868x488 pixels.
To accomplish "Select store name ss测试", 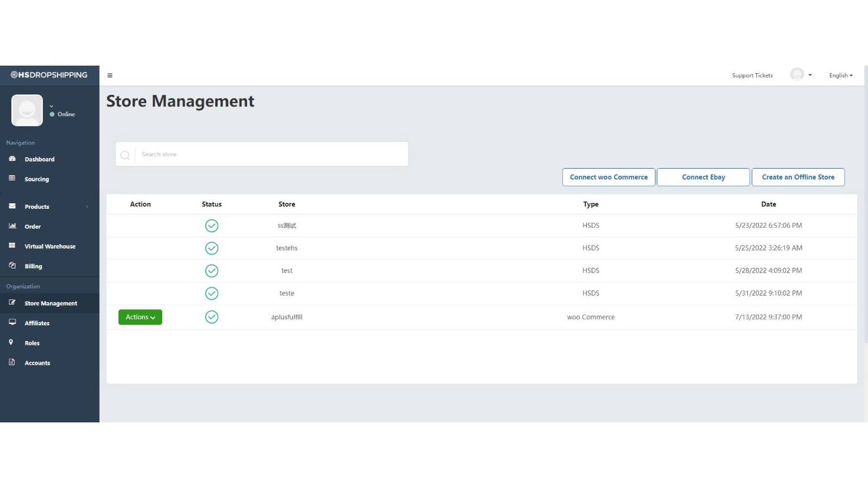I will (287, 226).
